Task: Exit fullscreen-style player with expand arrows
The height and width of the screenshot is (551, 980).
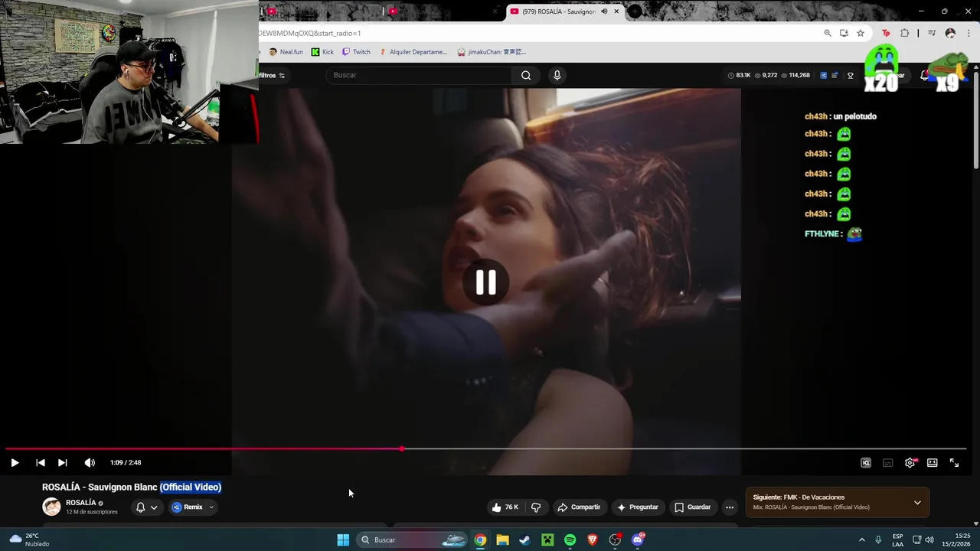Action: 954,462
